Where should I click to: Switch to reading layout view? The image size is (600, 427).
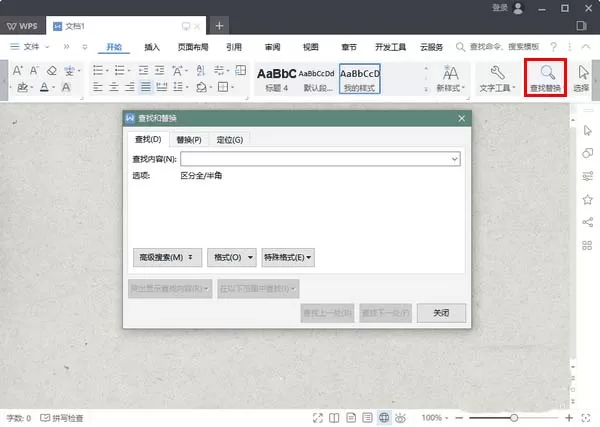pyautogui.click(x=334, y=418)
